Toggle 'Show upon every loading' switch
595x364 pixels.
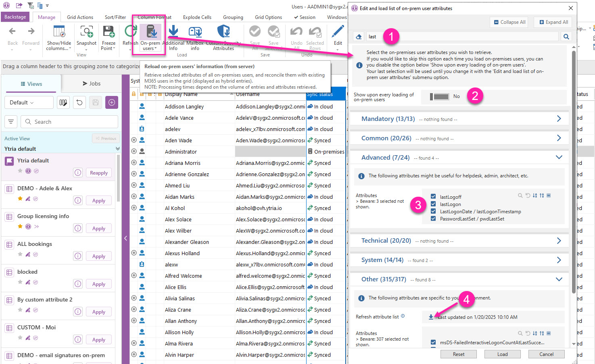(x=440, y=97)
